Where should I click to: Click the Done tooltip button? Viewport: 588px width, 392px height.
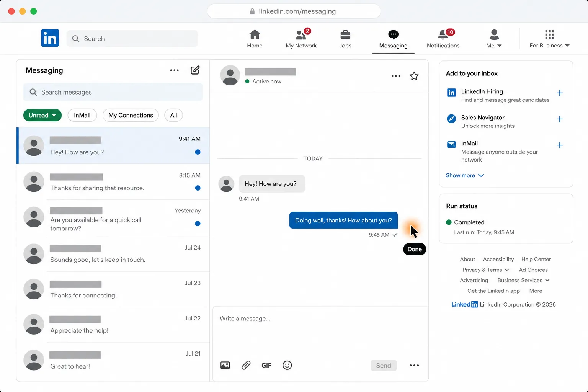[415, 249]
